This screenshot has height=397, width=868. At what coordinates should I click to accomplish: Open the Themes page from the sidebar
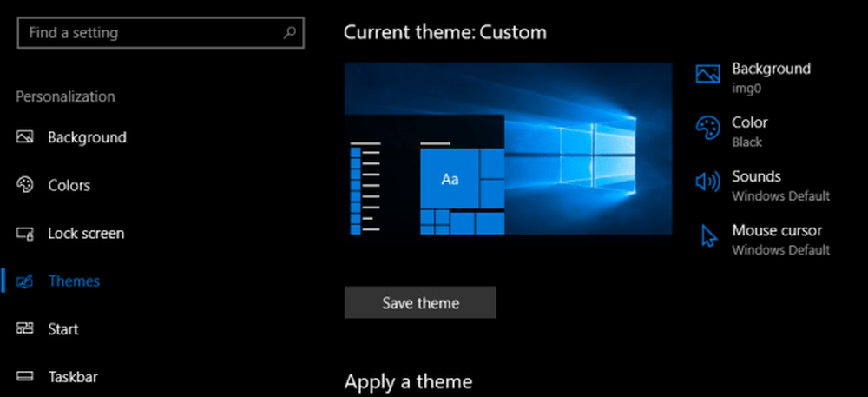pyautogui.click(x=74, y=281)
